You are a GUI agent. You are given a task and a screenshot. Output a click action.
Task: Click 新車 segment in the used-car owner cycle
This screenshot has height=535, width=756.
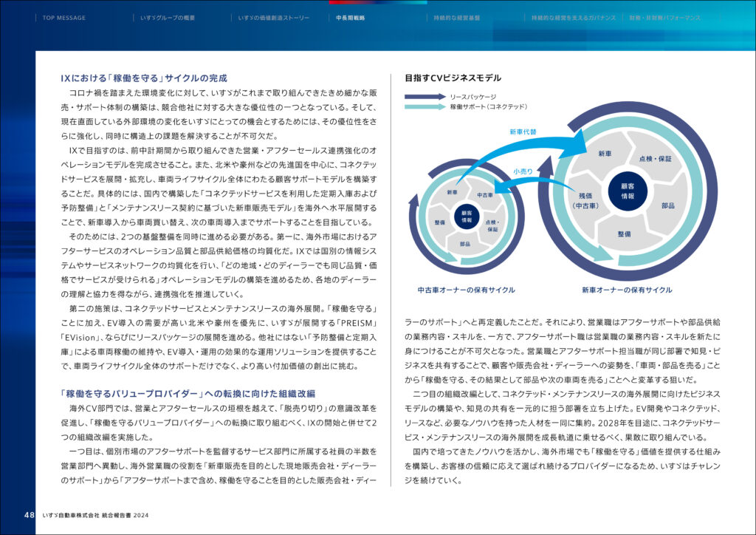pos(452,192)
